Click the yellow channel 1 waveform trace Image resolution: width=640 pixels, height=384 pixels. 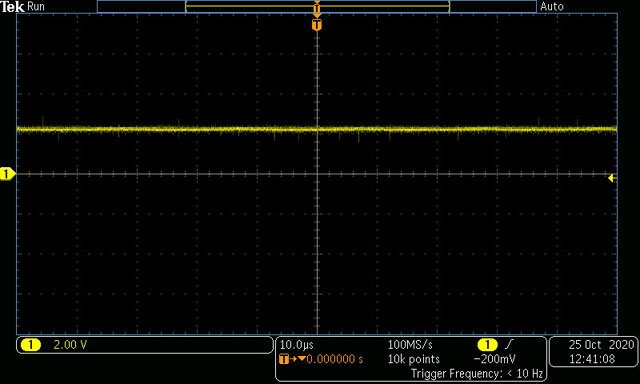(317, 129)
